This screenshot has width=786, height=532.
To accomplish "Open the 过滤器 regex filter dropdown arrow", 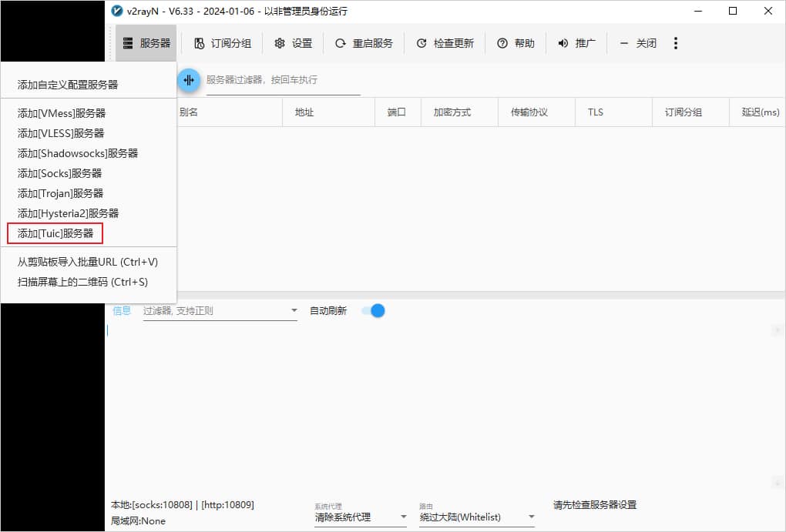I will click(293, 310).
